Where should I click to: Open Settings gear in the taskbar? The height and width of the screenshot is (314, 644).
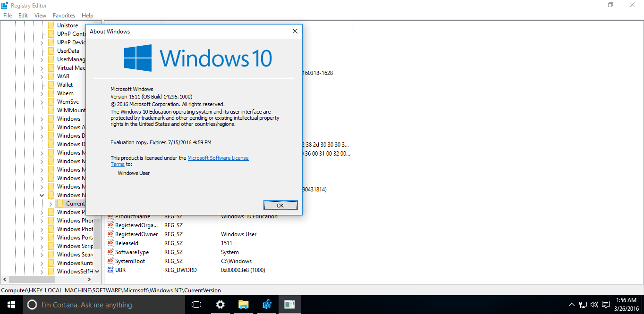[220, 305]
